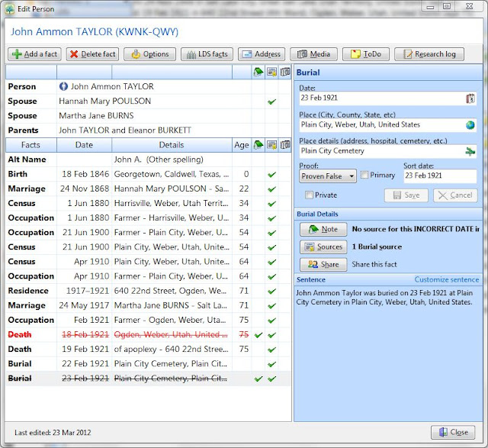Open the Research log
488x448 pixels.
pyautogui.click(x=429, y=54)
